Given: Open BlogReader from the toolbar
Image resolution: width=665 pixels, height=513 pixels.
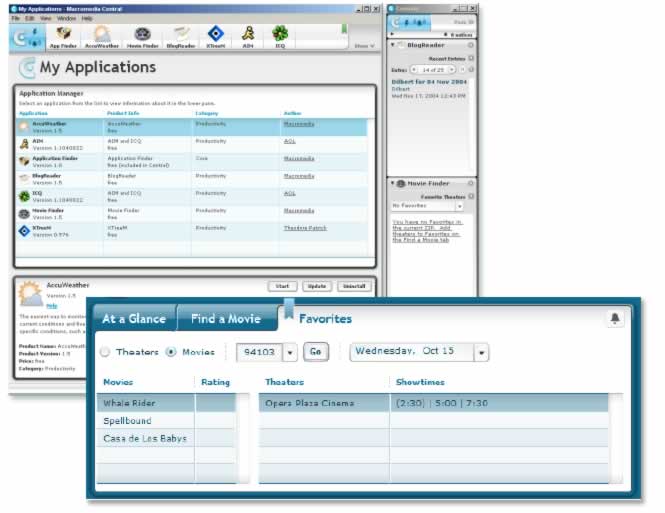Looking at the screenshot, I should click(181, 37).
